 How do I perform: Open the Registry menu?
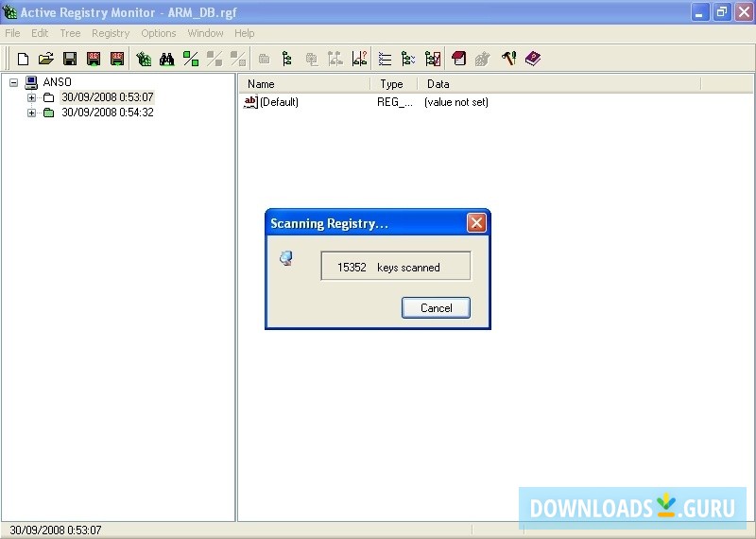111,33
